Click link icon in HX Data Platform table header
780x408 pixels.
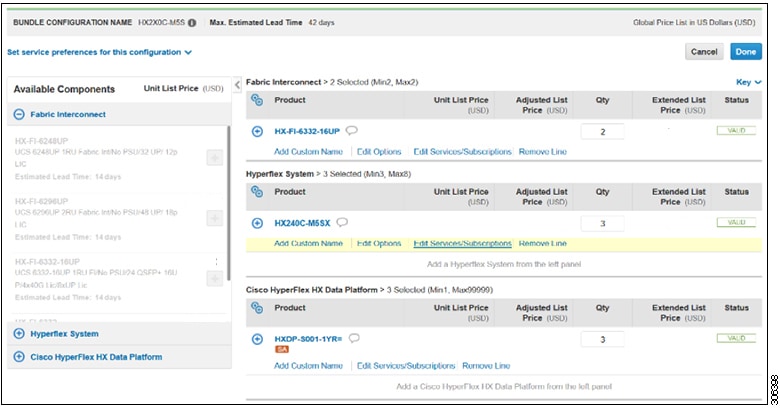tap(257, 307)
